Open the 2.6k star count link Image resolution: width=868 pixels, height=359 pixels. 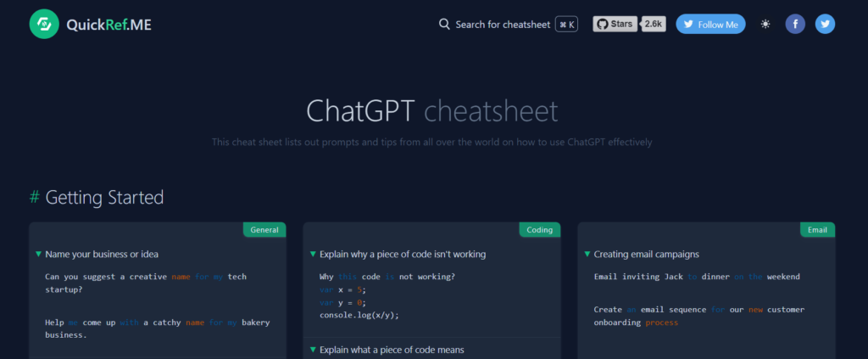click(654, 24)
